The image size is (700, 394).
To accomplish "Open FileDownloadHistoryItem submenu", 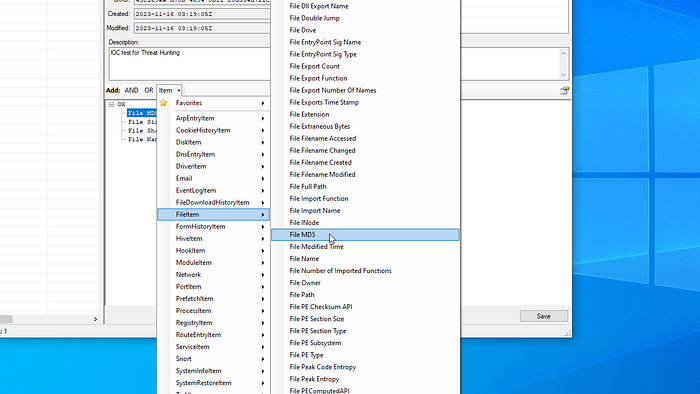I will coord(213,203).
